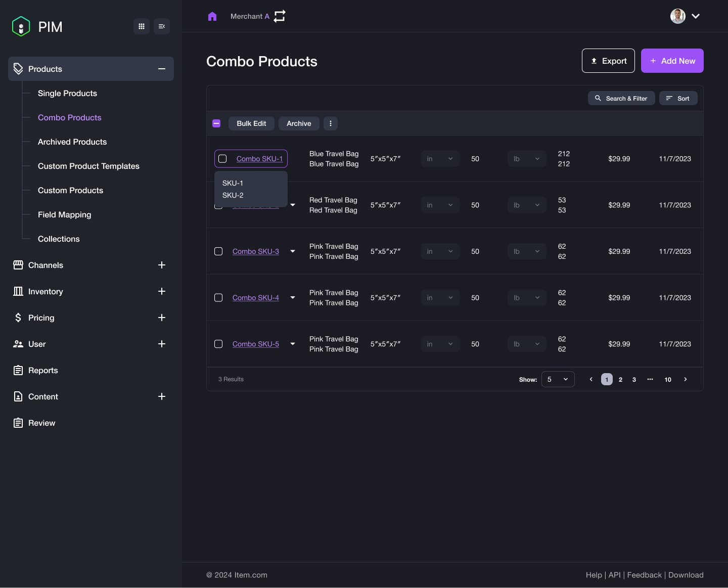Viewport: 728px width, 588px height.
Task: Click the User people icon
Action: click(18, 344)
